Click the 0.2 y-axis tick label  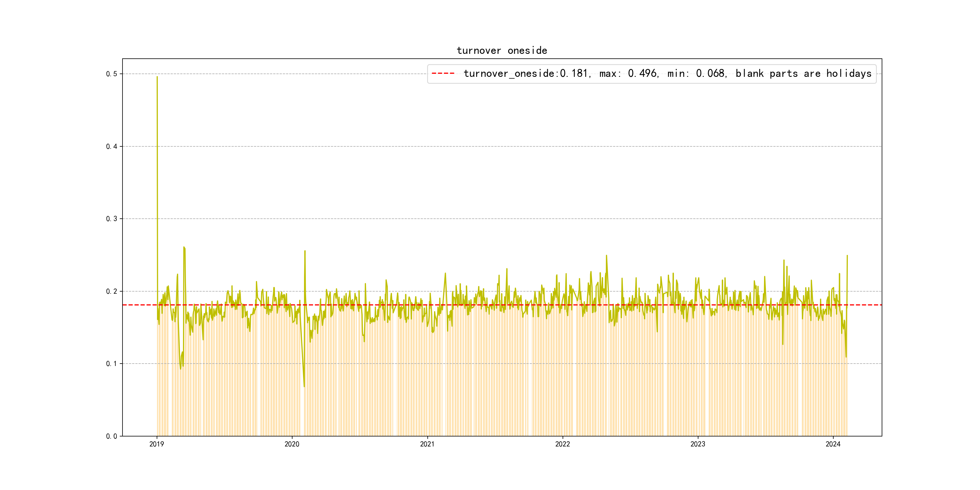pos(112,291)
